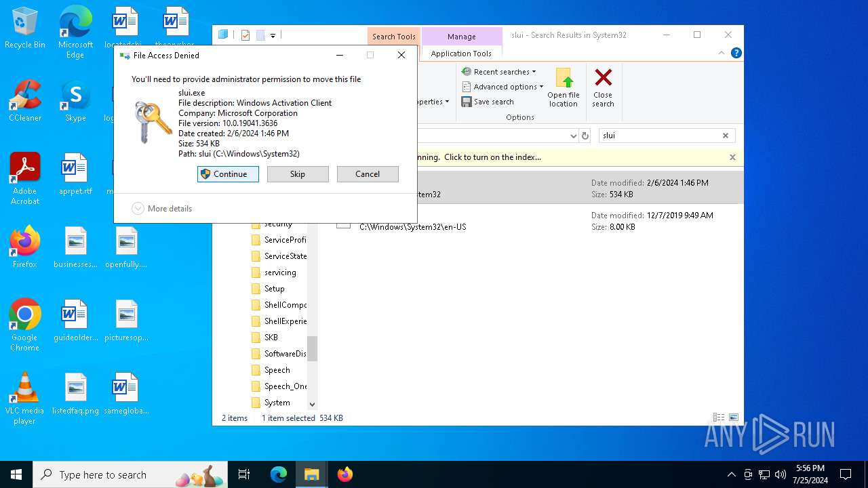Collapse the Explorer ribbon
Viewport: 868px width, 488px height.
[x=722, y=53]
